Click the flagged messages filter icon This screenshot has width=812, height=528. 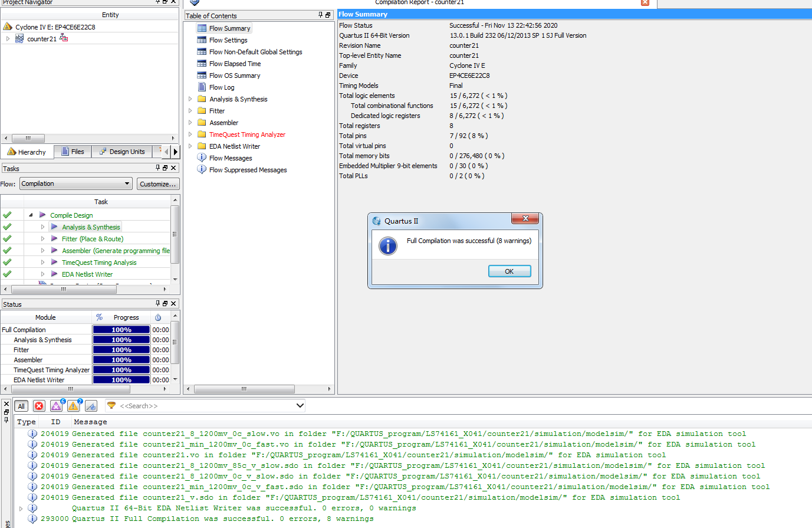coord(91,406)
